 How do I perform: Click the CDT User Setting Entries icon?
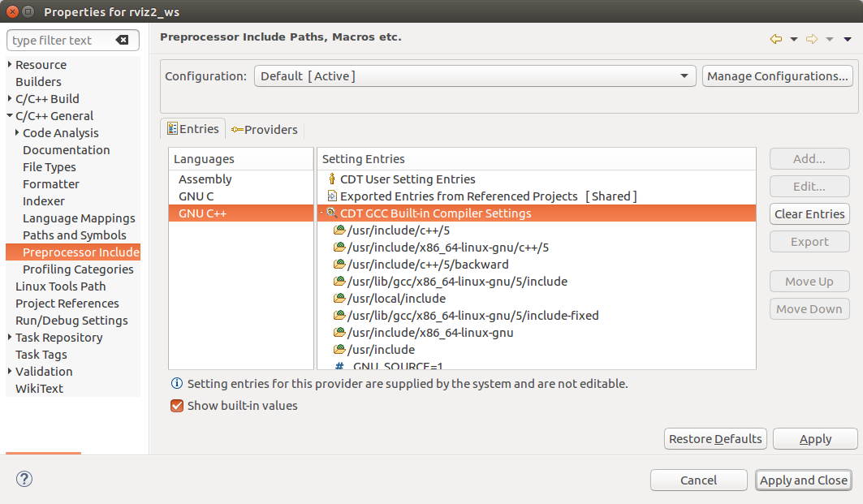pyautogui.click(x=332, y=179)
